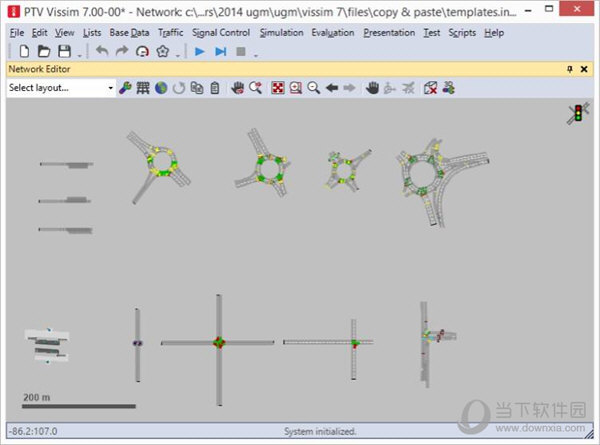Open the File menu
This screenshot has width=600, height=445.
point(16,33)
